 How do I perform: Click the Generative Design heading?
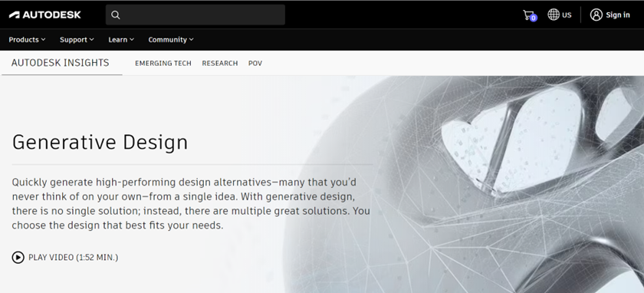[100, 142]
